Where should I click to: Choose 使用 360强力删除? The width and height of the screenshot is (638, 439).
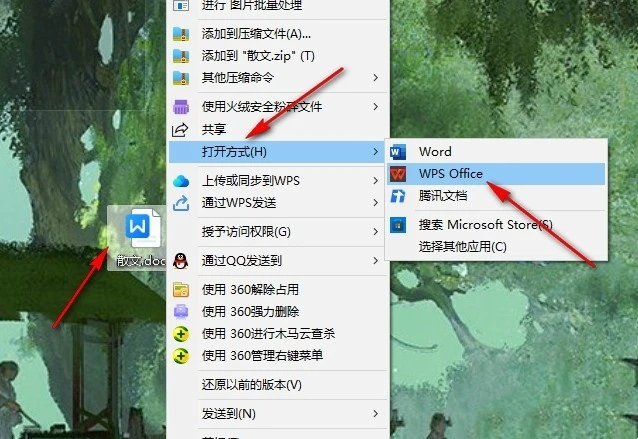pyautogui.click(x=279, y=312)
